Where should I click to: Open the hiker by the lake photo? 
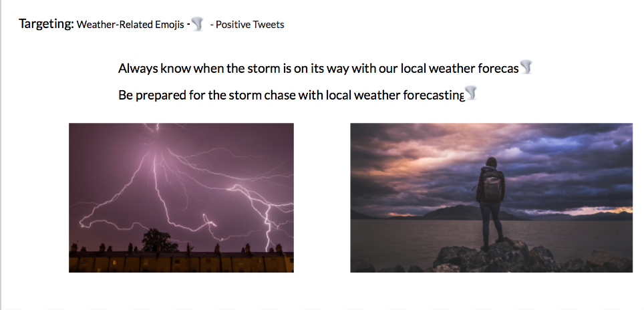click(491, 198)
